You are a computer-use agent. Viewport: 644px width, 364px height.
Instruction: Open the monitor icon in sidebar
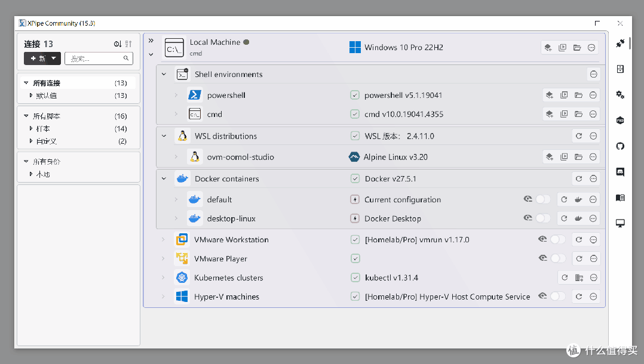(620, 223)
